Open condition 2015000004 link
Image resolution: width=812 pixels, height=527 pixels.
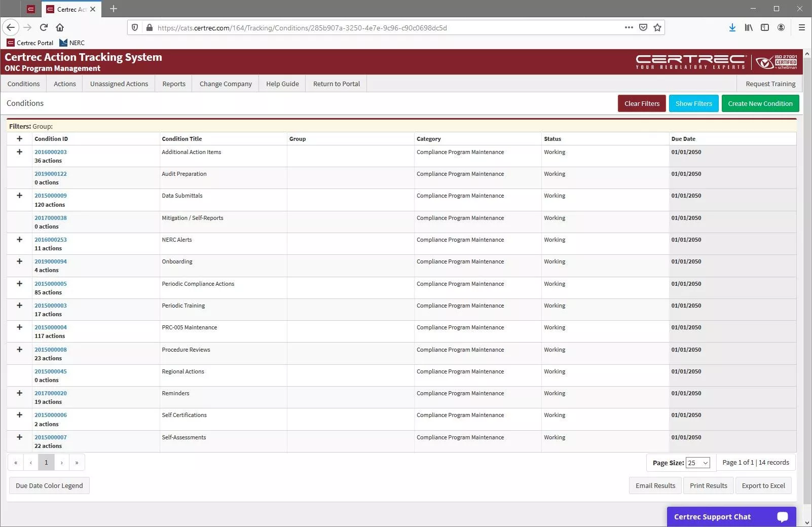click(51, 327)
